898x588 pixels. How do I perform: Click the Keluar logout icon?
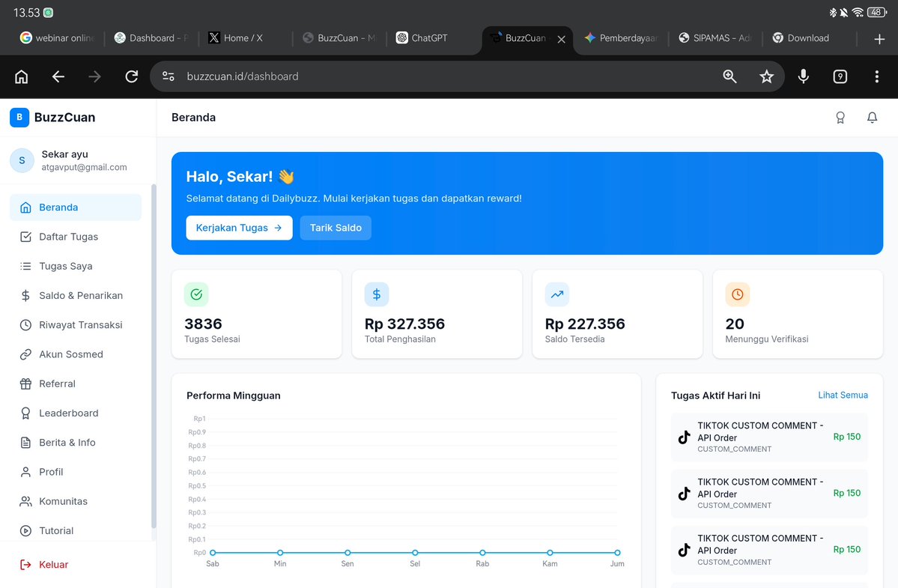pos(25,565)
